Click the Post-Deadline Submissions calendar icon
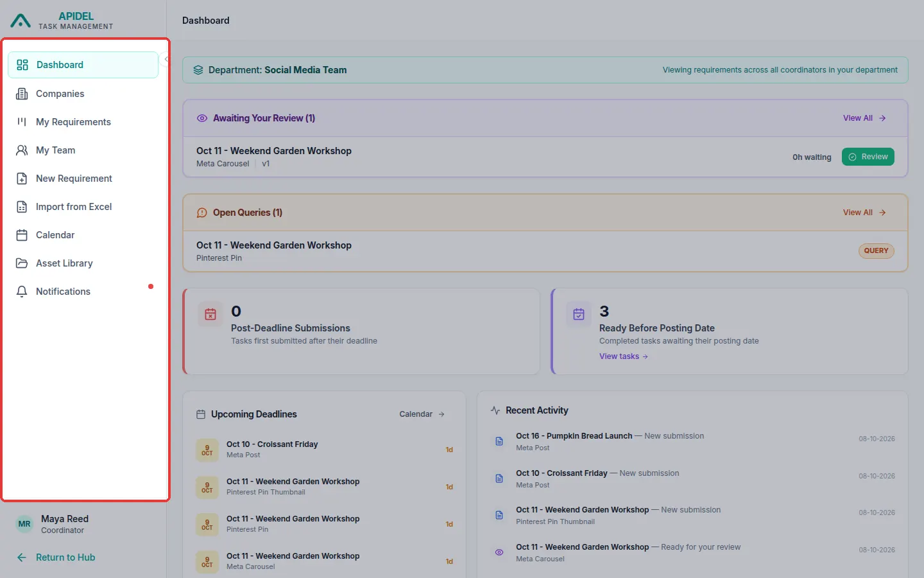This screenshot has height=578, width=924. tap(210, 314)
